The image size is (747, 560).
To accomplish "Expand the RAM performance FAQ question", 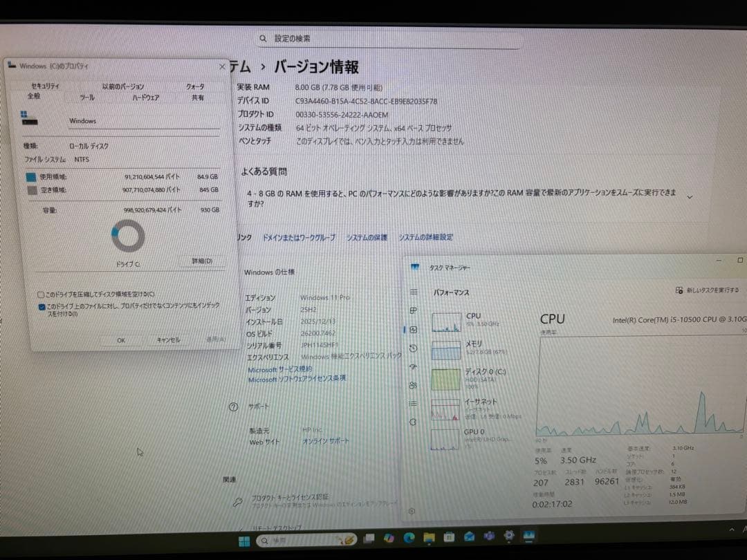I will pyautogui.click(x=688, y=196).
